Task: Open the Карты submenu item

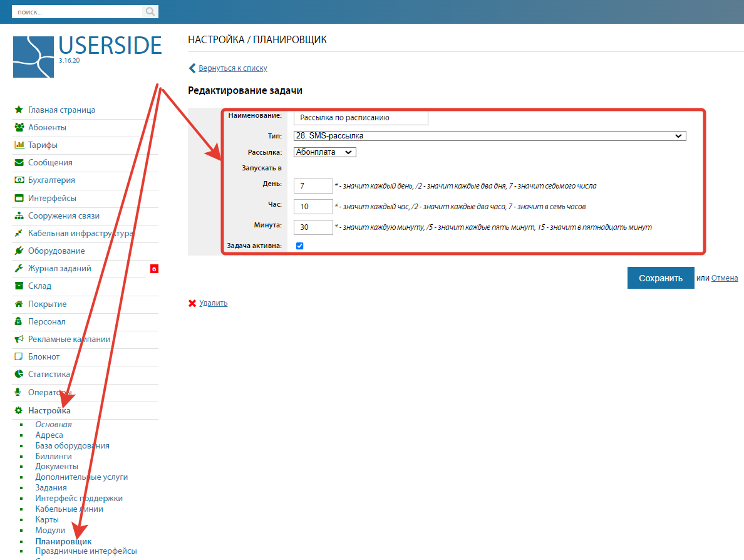Action: pos(47,520)
